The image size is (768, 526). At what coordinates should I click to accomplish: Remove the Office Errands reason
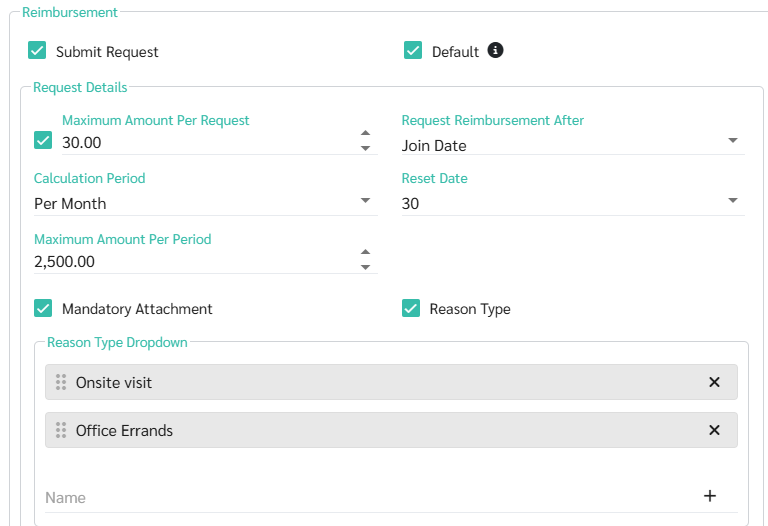pos(714,430)
